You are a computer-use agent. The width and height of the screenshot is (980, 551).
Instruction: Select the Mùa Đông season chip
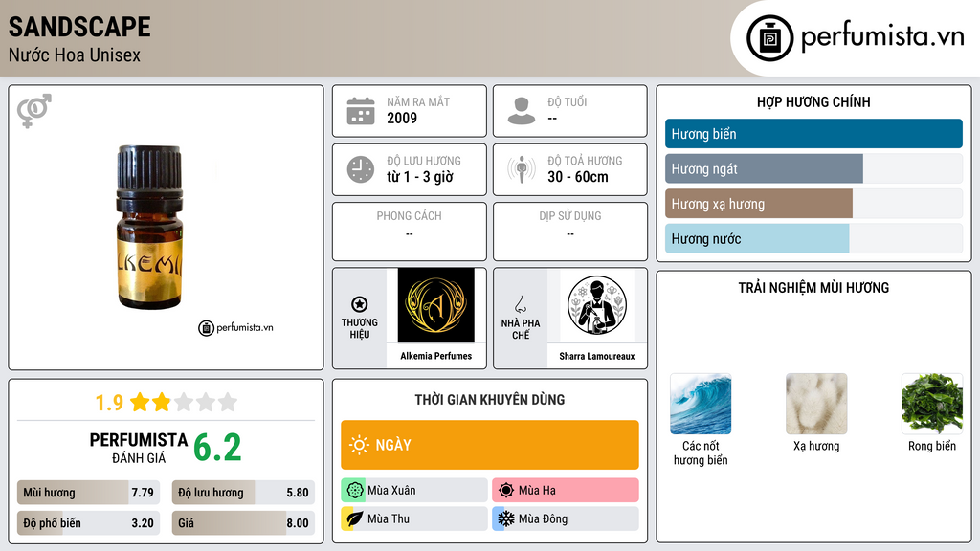[x=566, y=518]
